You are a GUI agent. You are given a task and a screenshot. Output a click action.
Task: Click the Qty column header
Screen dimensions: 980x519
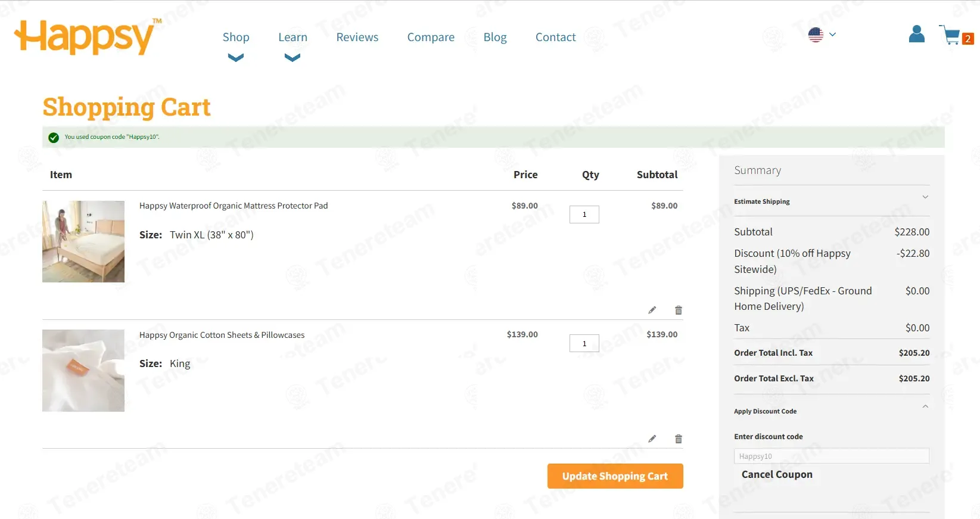(x=590, y=175)
